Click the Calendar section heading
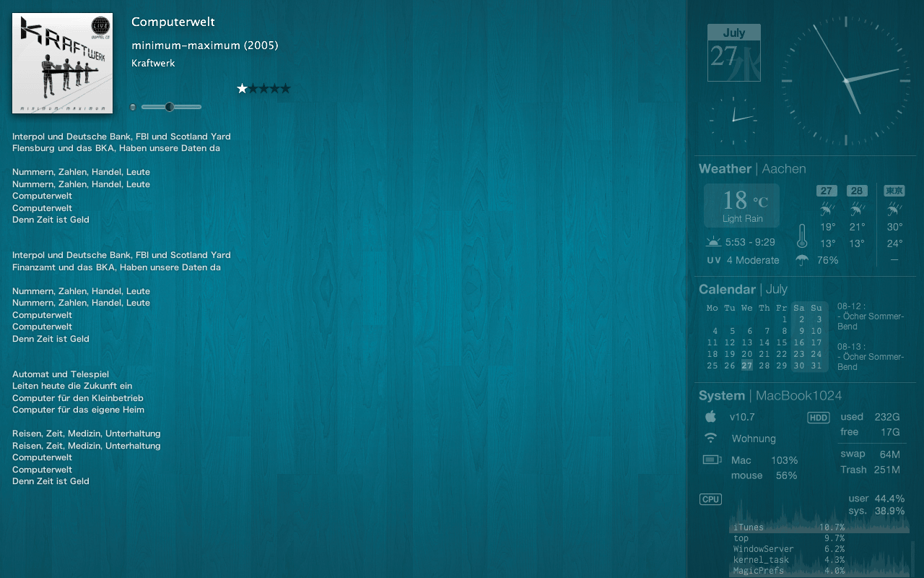Screen dimensions: 924x578 727,289
